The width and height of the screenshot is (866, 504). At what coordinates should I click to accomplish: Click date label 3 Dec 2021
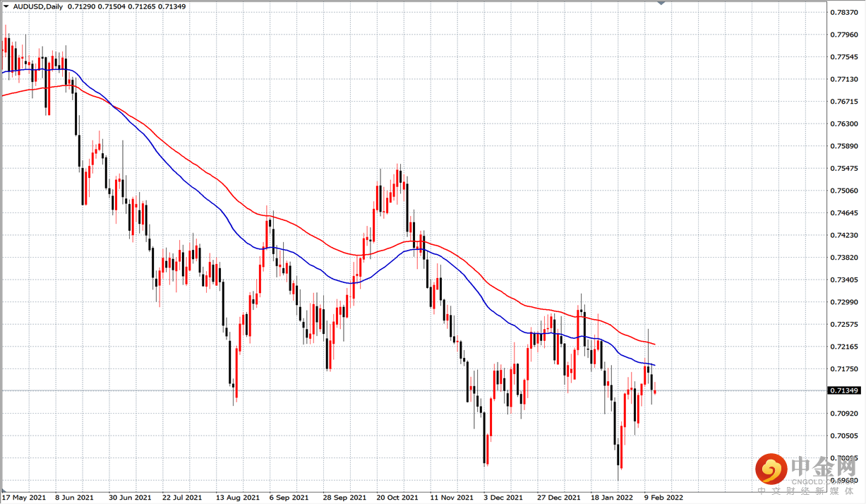(503, 497)
